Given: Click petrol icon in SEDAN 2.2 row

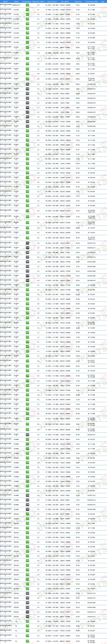Looking at the screenshot, I should [28, 528].
